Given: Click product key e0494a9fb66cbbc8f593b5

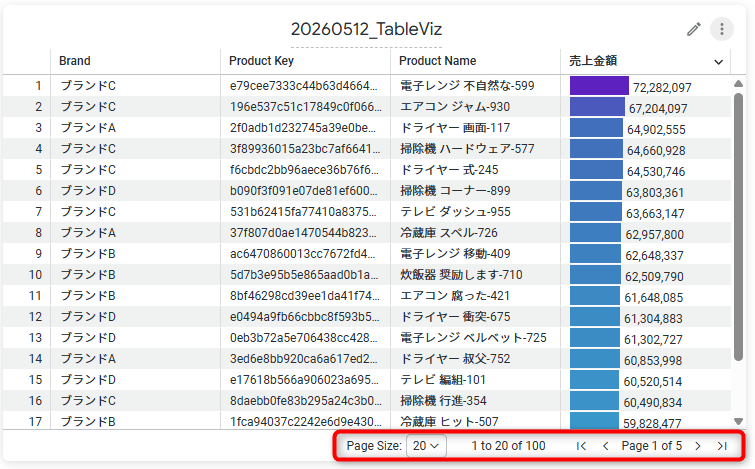Looking at the screenshot, I should click(x=304, y=316).
